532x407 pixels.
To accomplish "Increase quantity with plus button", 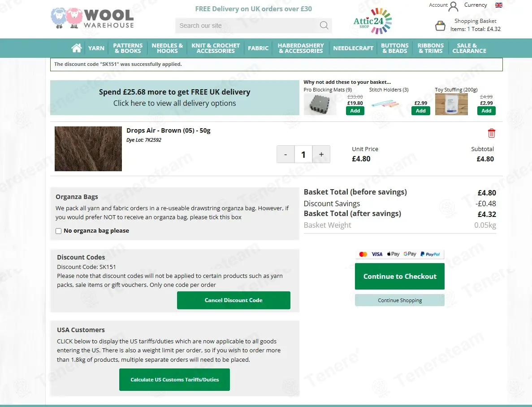I will 321,154.
